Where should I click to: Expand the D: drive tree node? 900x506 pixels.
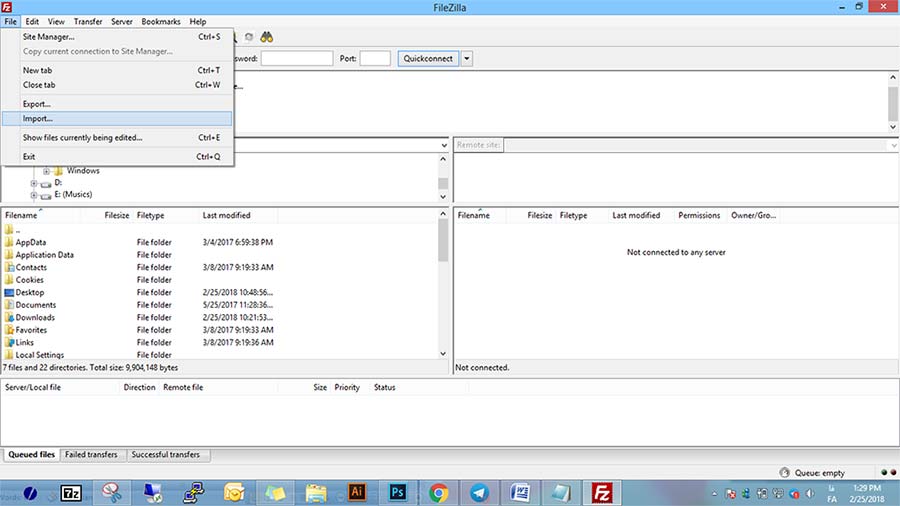click(34, 183)
